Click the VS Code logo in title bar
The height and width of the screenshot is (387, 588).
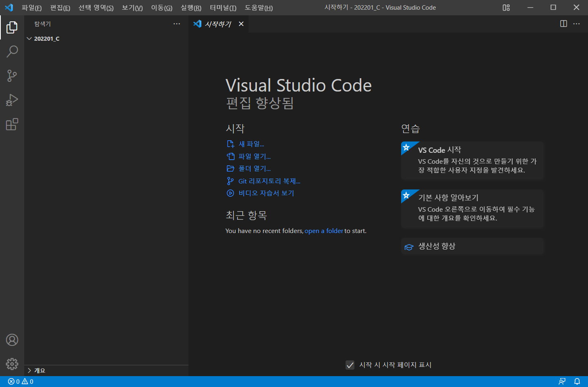point(9,7)
